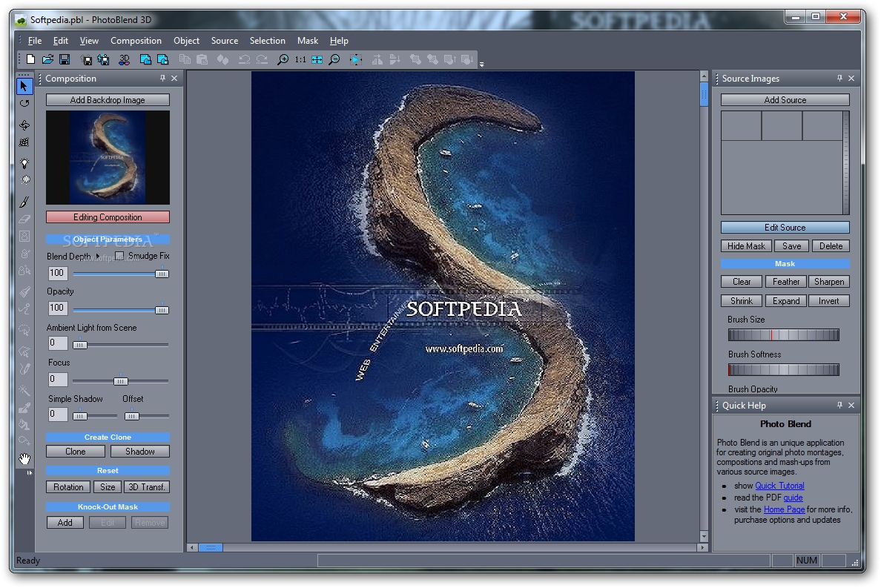This screenshot has width=881, height=588.
Task: Click the Opacity slider handle
Action: [161, 309]
